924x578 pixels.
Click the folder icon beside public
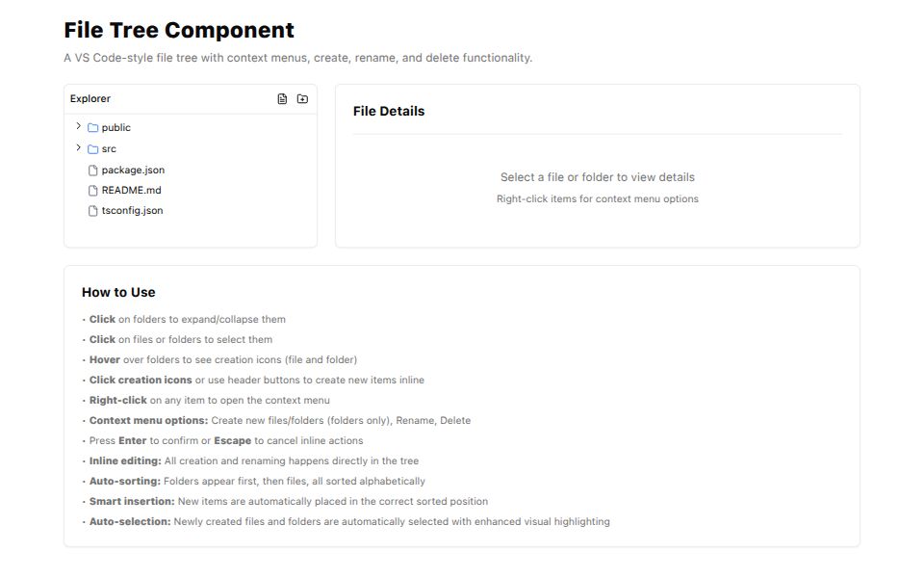click(x=93, y=128)
